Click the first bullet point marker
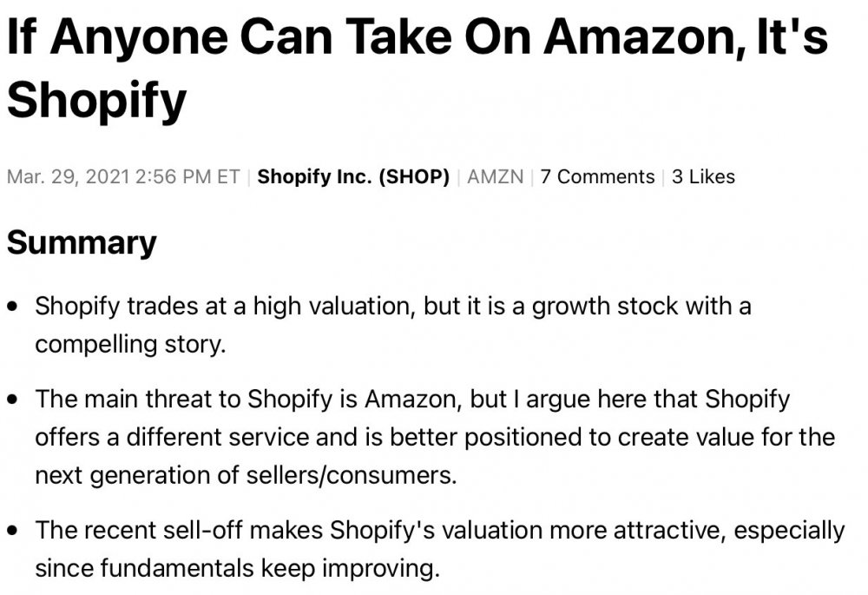This screenshot has height=595, width=868. (13, 307)
